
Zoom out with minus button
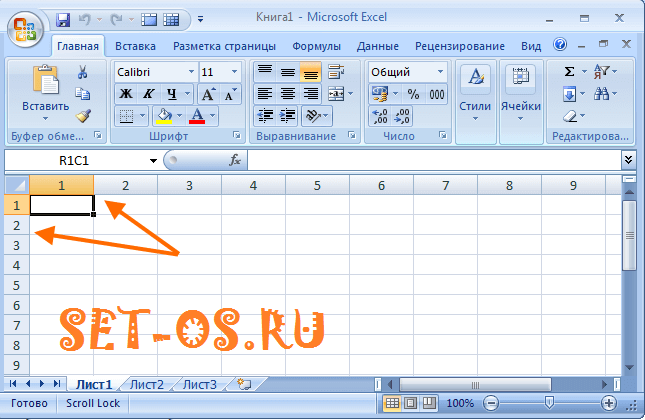coord(490,403)
